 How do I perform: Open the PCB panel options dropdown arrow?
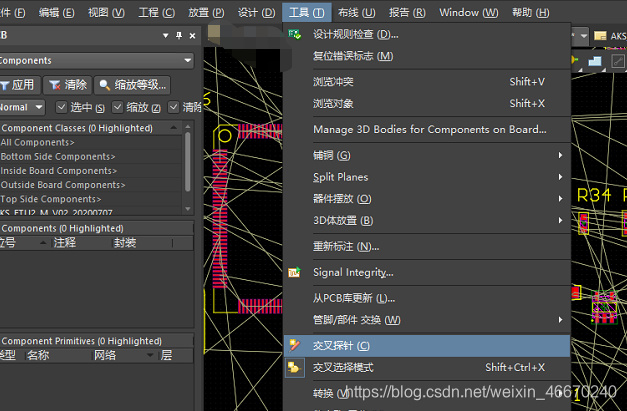(165, 34)
